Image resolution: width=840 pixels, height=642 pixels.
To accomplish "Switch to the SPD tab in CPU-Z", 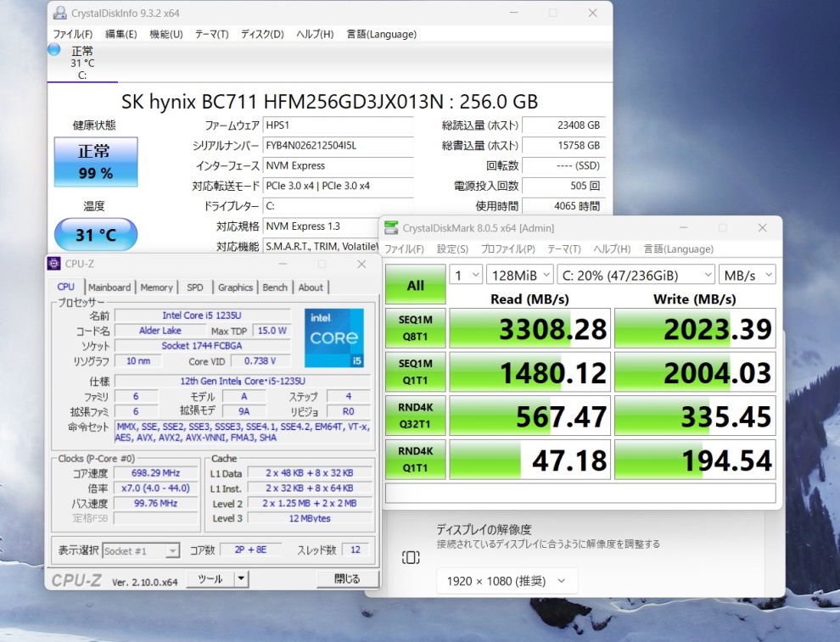I will tap(195, 288).
